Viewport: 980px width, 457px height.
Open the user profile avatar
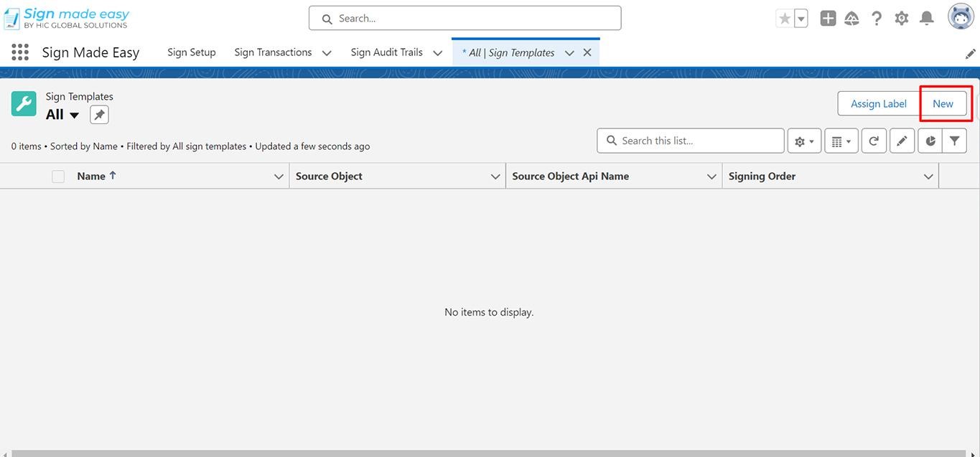(x=961, y=17)
